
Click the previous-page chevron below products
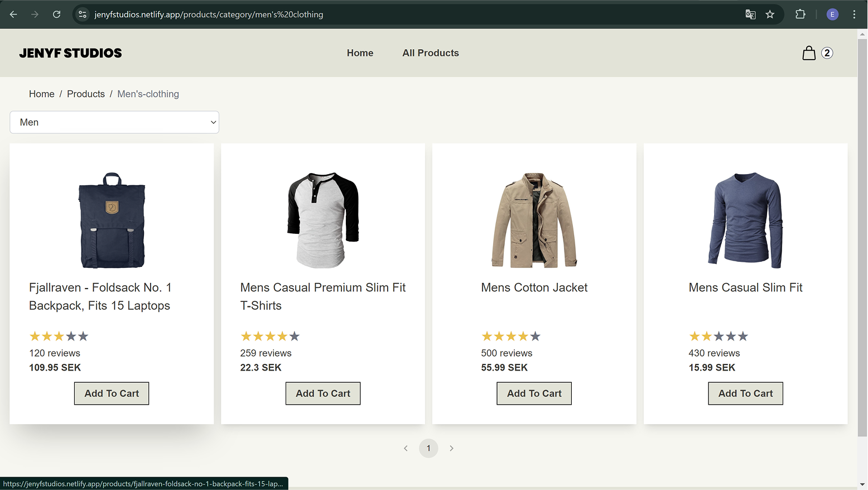[406, 448]
